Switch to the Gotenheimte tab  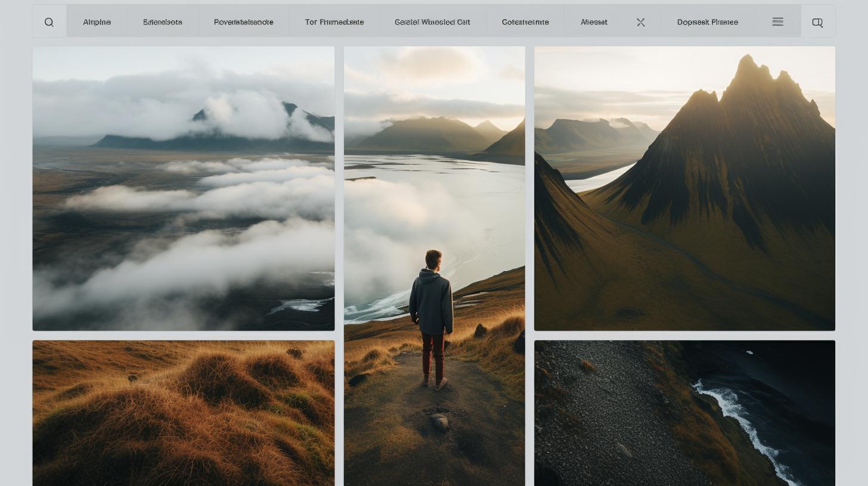click(x=525, y=22)
